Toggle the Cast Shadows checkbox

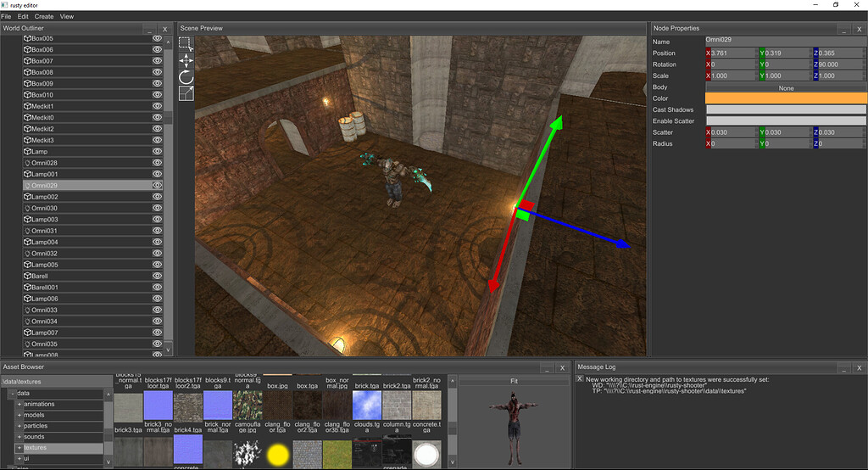click(x=786, y=109)
